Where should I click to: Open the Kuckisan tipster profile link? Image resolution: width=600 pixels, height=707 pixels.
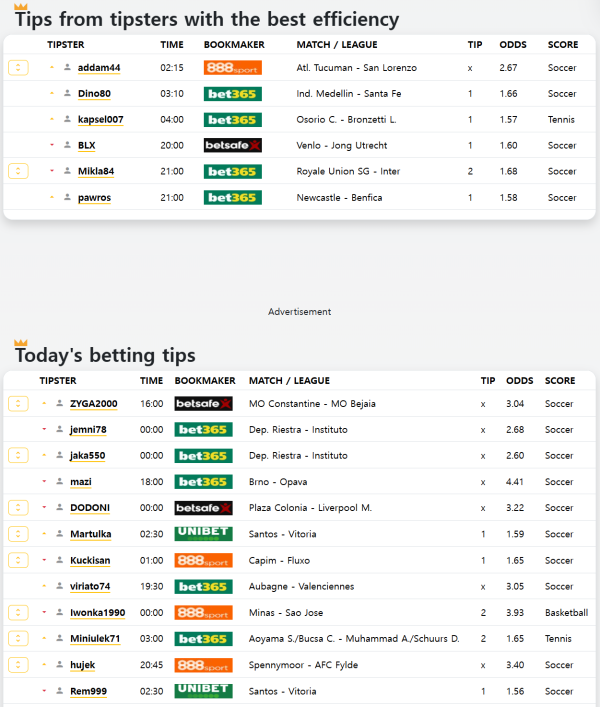[x=91, y=560]
